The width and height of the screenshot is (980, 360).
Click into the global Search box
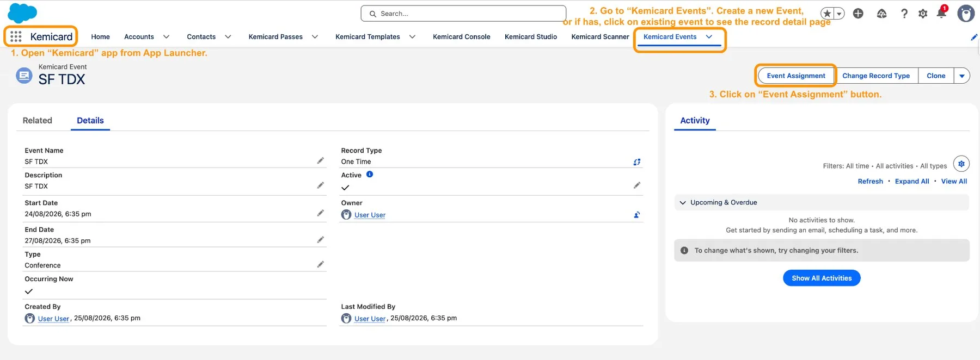tap(463, 14)
